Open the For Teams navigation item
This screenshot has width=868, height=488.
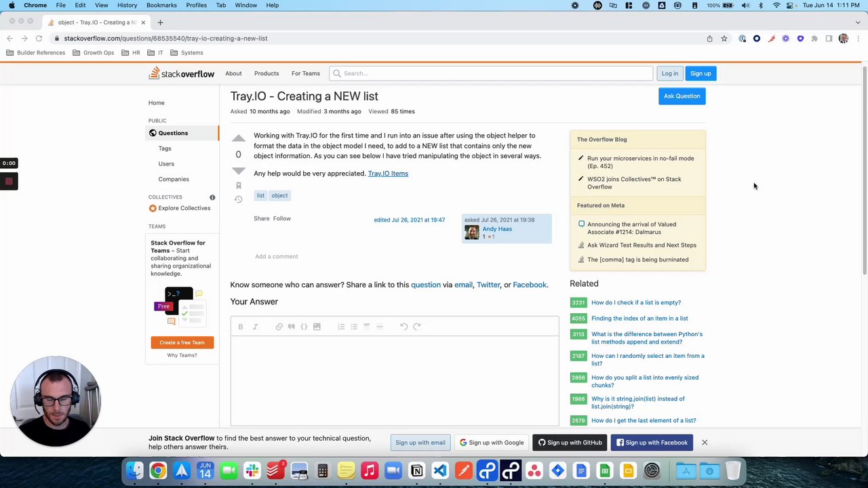(x=306, y=73)
